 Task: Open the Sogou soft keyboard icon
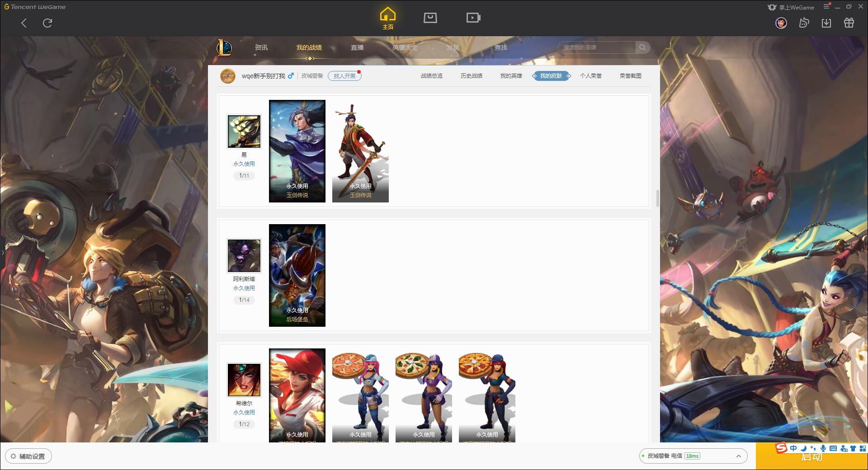pyautogui.click(x=833, y=448)
